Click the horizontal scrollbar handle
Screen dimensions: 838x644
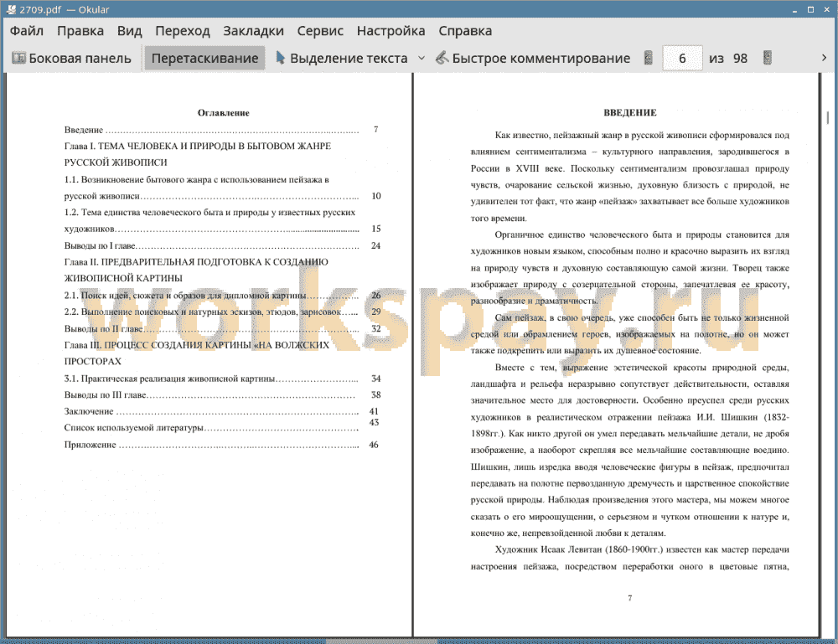click(x=381, y=641)
